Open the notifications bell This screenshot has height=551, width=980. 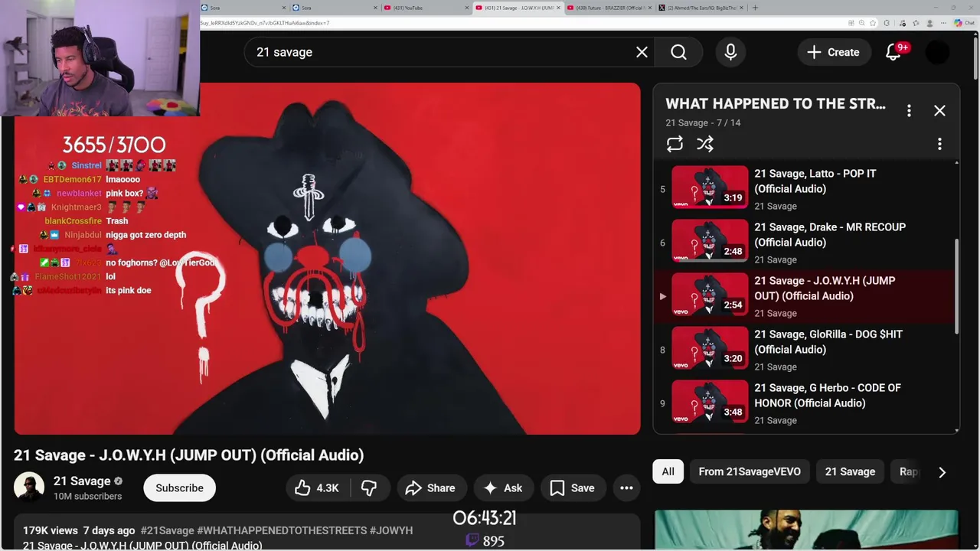tap(893, 52)
